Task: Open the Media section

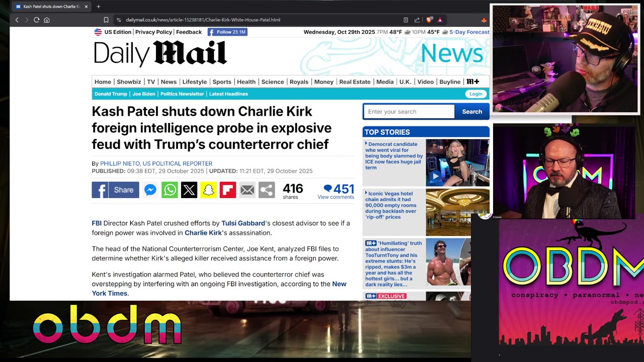Action: (x=385, y=82)
